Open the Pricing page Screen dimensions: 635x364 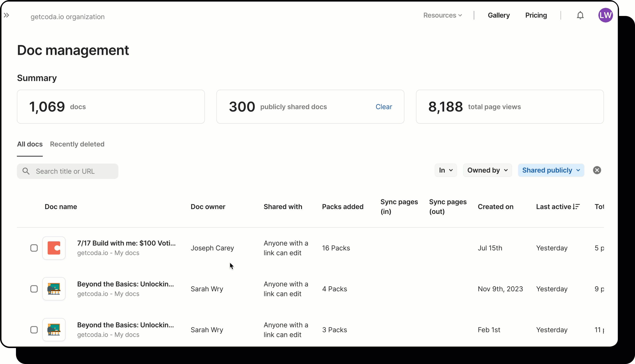pos(536,15)
